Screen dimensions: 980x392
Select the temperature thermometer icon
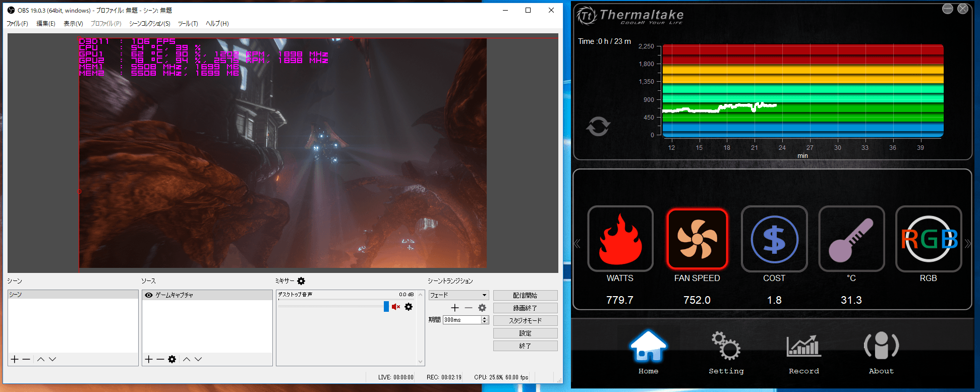(851, 239)
